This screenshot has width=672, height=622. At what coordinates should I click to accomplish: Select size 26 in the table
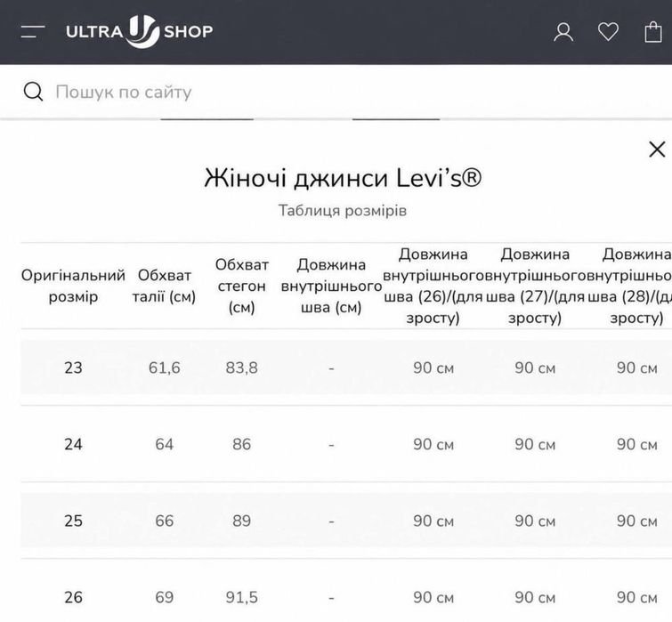73,597
